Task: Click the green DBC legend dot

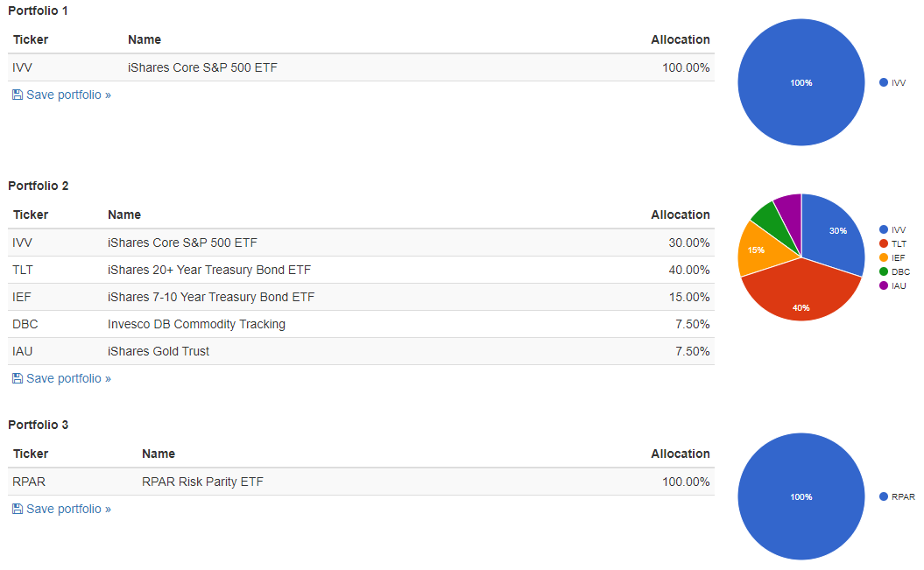Action: (884, 271)
